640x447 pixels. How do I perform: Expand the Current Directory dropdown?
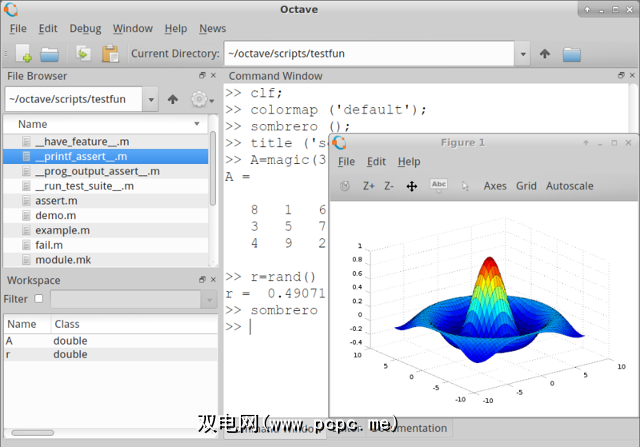522,54
